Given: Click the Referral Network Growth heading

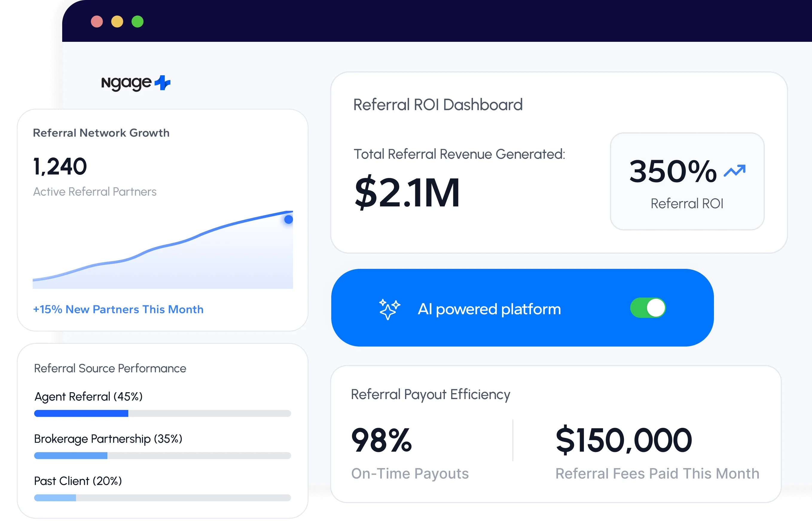Looking at the screenshot, I should [101, 133].
